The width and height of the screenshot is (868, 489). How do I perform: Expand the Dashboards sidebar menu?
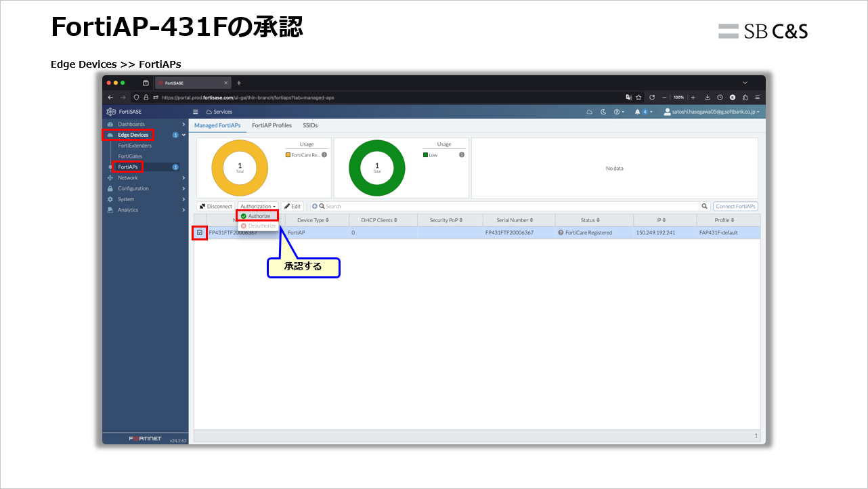[x=146, y=124]
